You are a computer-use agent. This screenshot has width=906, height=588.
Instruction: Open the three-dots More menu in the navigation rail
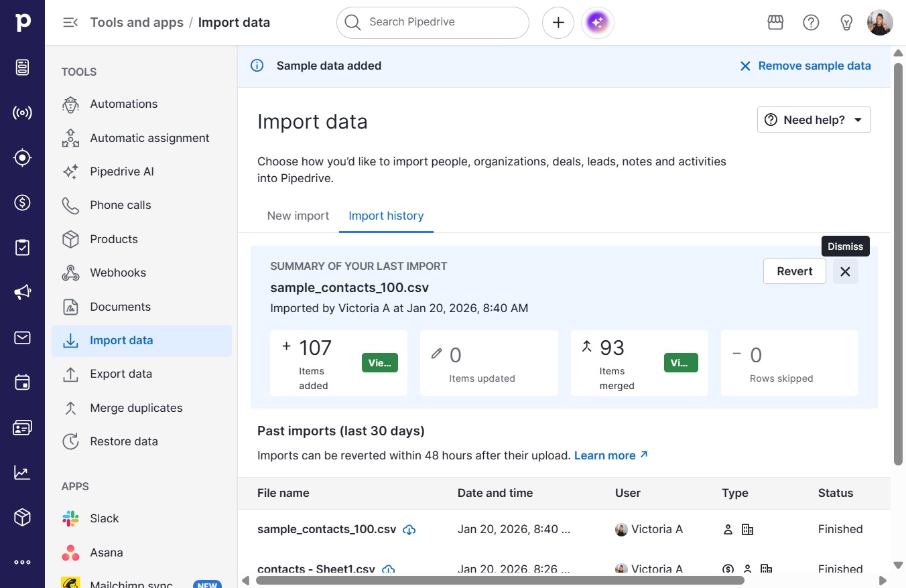[22, 563]
